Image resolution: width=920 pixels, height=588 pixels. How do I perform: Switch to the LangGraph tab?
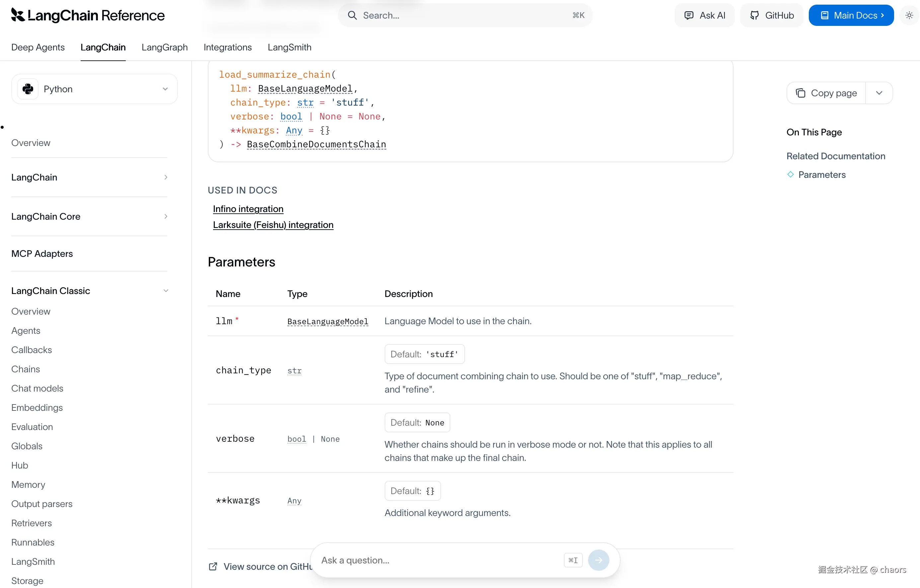(x=164, y=47)
